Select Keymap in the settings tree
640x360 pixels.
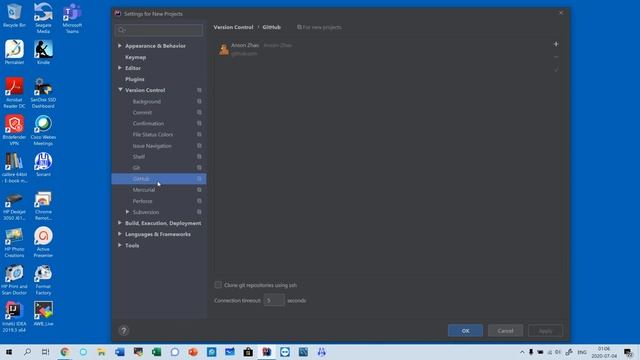click(x=136, y=57)
